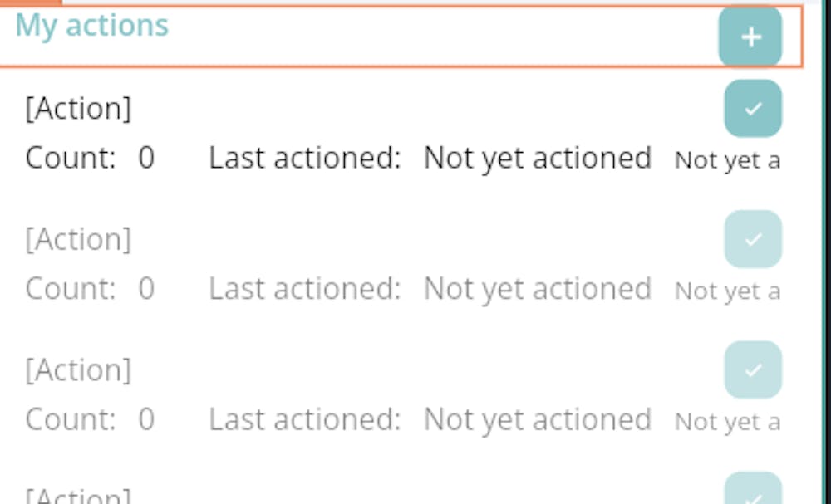Tap the partially visible checkmark of the fourth [Action]
The width and height of the screenshot is (831, 504).
tap(753, 488)
